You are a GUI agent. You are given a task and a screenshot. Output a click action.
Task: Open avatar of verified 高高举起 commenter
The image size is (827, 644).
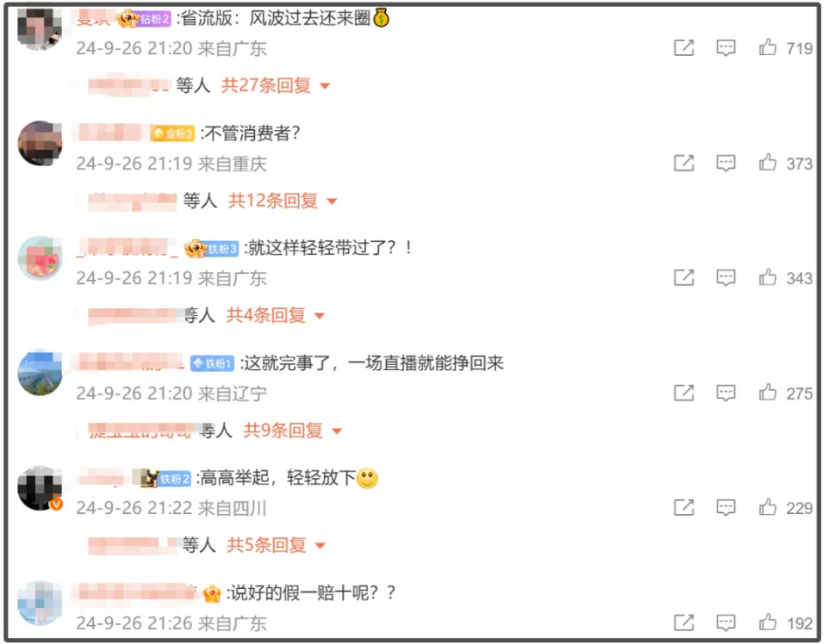[x=40, y=488]
